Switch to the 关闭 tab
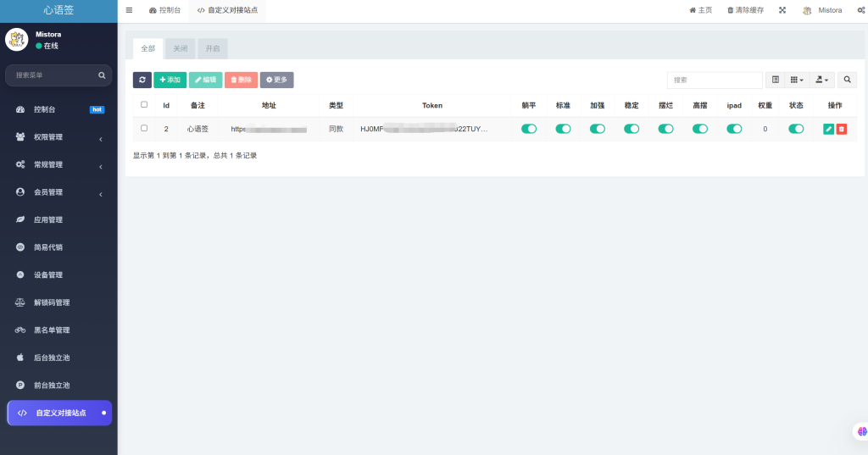Screen dimensions: 868x455 point(181,48)
